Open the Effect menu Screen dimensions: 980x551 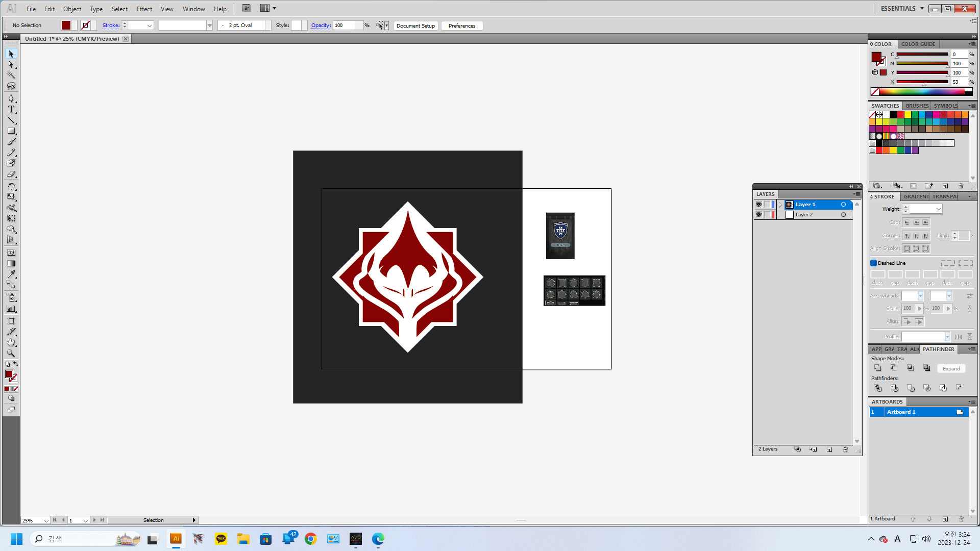click(x=144, y=9)
